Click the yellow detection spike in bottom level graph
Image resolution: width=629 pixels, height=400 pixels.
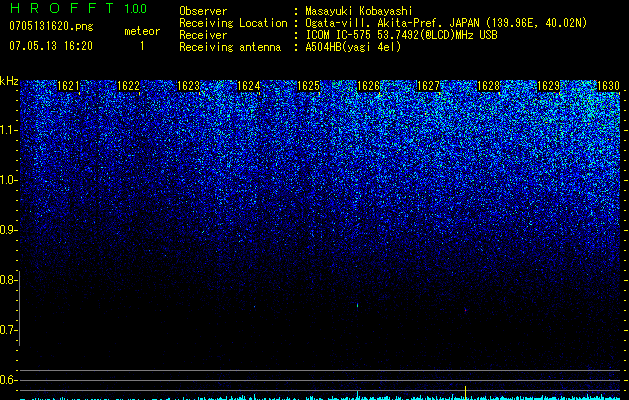pos(465,392)
